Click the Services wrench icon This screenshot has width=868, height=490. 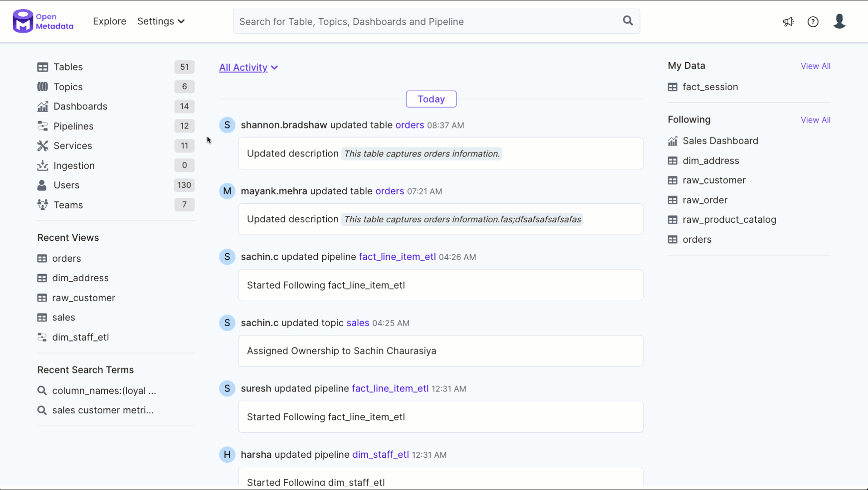pos(43,146)
